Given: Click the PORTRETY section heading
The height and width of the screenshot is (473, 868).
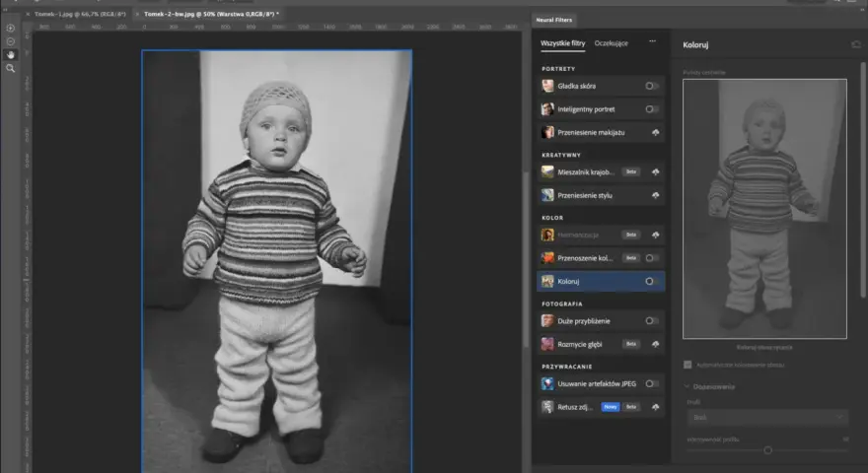Looking at the screenshot, I should pyautogui.click(x=558, y=69).
